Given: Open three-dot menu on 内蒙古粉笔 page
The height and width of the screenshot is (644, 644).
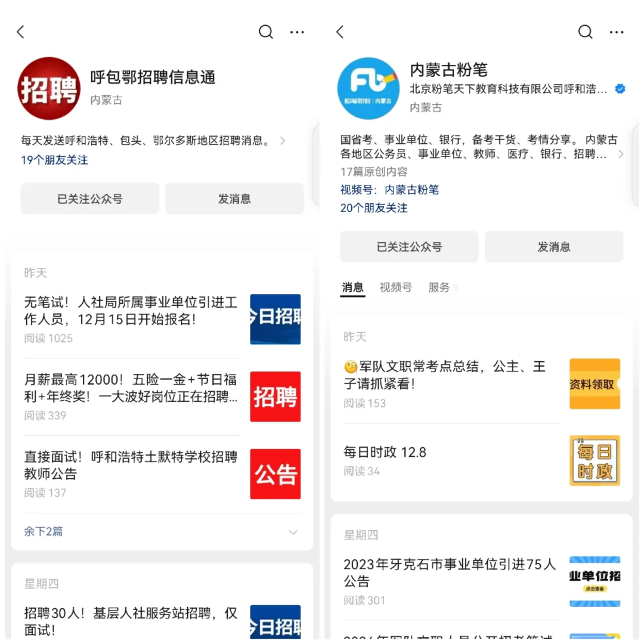Looking at the screenshot, I should point(617,32).
